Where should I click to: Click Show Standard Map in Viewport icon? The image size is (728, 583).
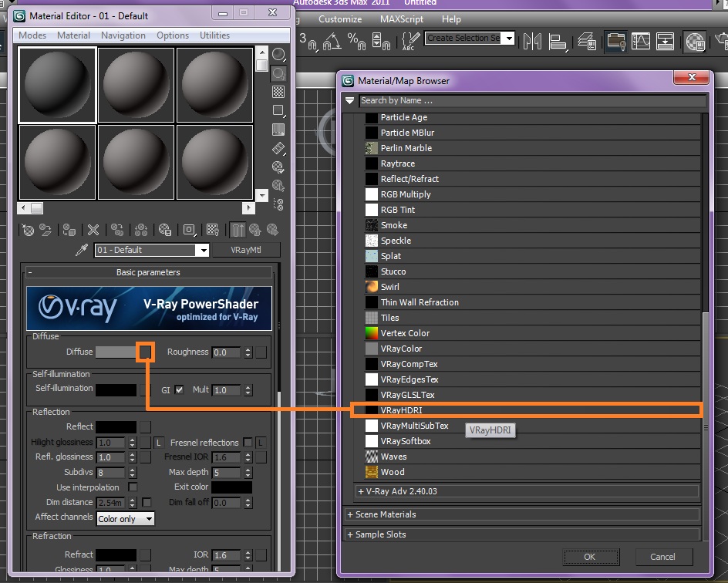click(x=213, y=230)
